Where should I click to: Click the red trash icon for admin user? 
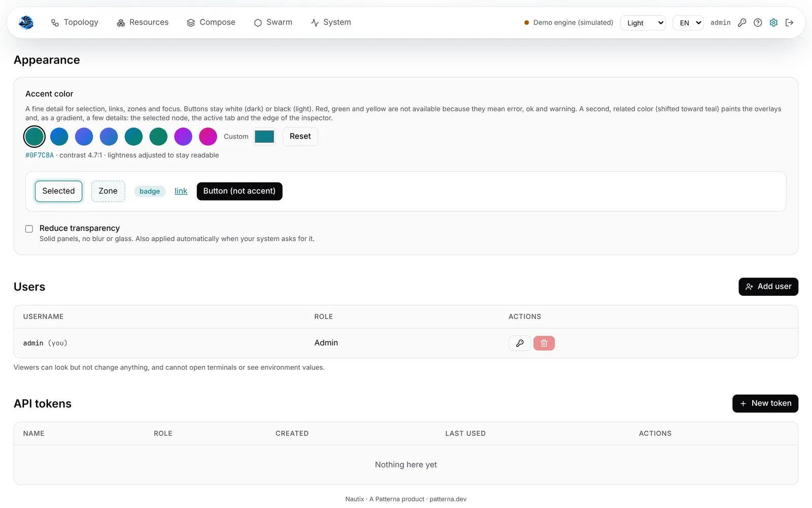pos(544,343)
